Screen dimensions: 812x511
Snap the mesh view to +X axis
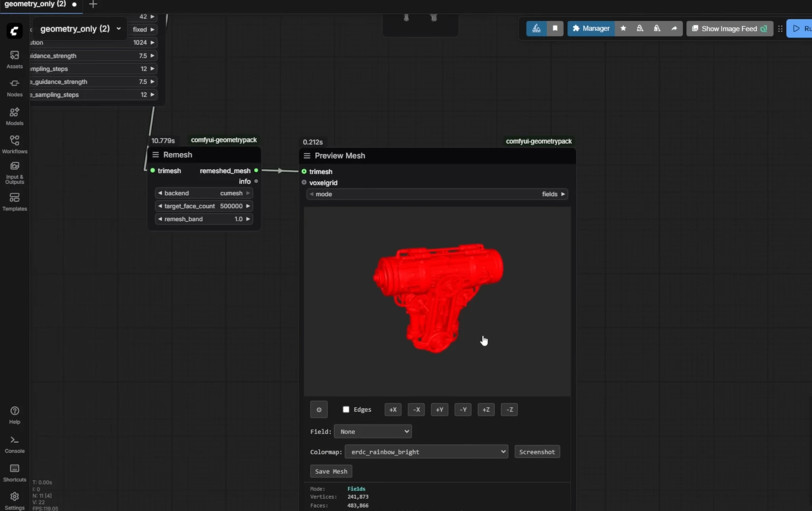click(392, 409)
